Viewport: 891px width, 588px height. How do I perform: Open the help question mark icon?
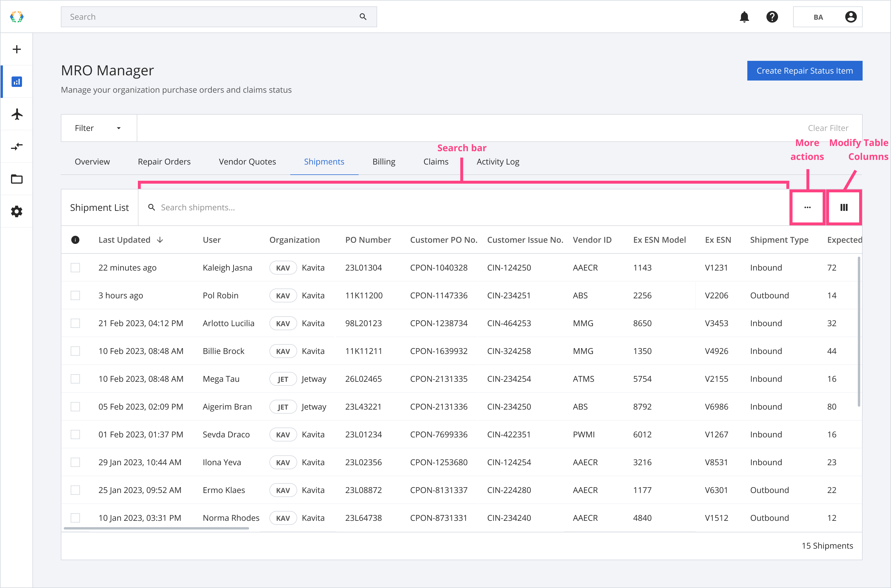[772, 17]
